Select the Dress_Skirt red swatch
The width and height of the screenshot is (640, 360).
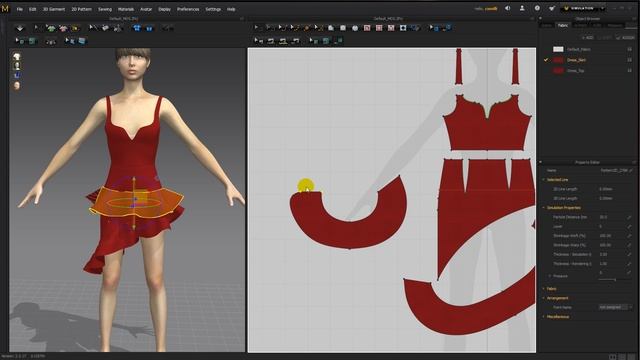pyautogui.click(x=558, y=60)
